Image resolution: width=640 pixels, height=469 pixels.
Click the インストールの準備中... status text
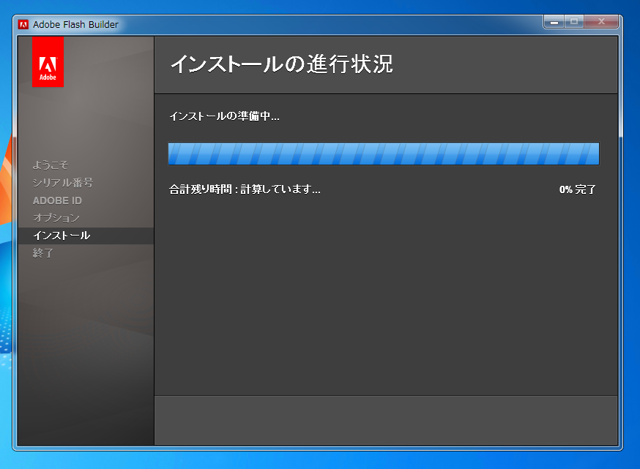[x=224, y=116]
